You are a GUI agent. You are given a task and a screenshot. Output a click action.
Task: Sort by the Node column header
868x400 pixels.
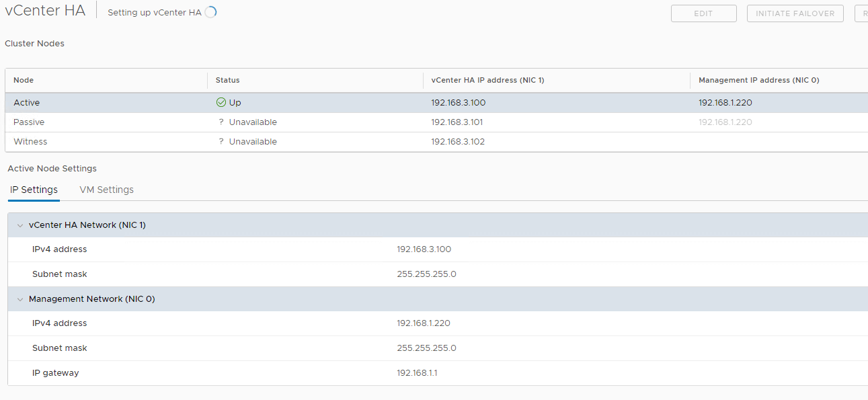24,80
